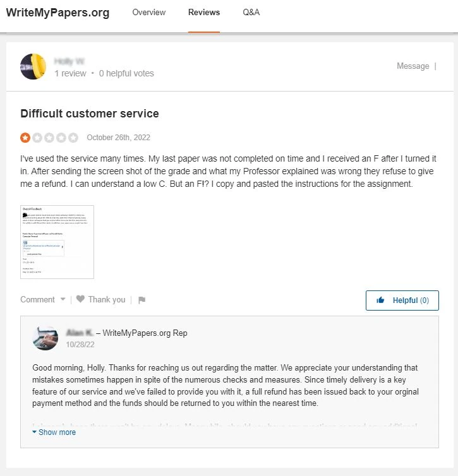Expand the reply with Show more
Image resolution: width=458 pixels, height=476 pixels.
coord(54,432)
